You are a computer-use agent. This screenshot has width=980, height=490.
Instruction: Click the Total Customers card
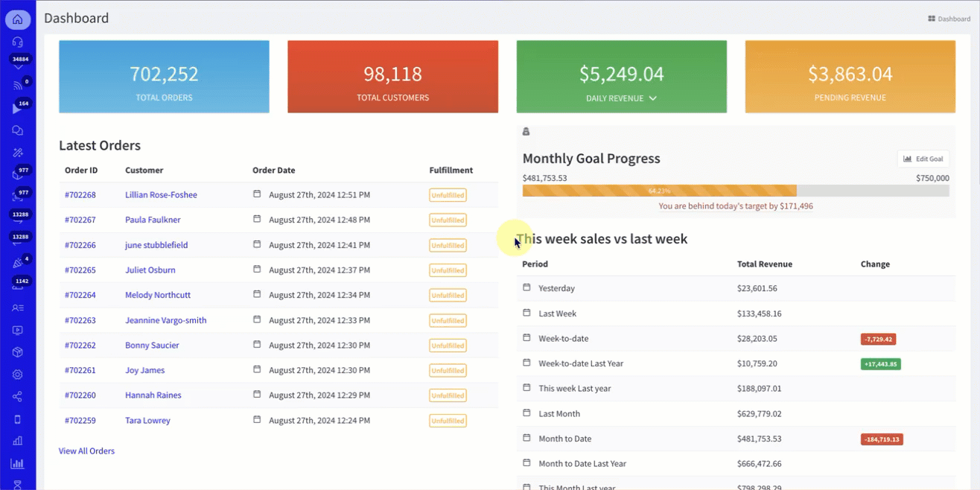click(392, 77)
